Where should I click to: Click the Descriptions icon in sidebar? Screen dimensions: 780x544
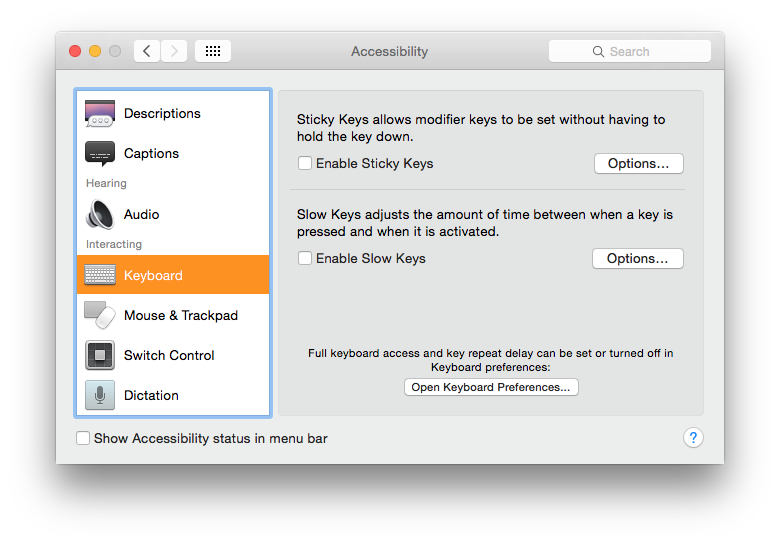click(100, 113)
